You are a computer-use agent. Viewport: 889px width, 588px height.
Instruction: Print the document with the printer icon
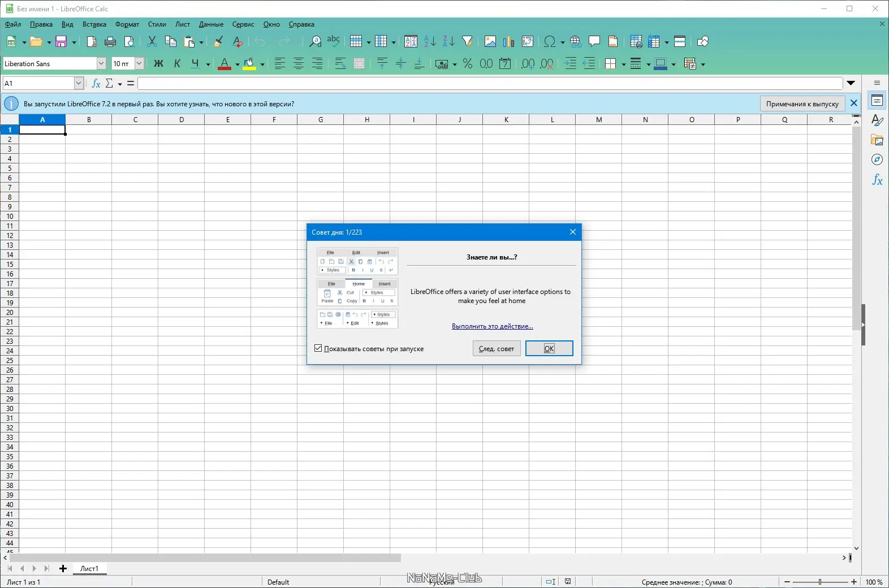tap(110, 41)
